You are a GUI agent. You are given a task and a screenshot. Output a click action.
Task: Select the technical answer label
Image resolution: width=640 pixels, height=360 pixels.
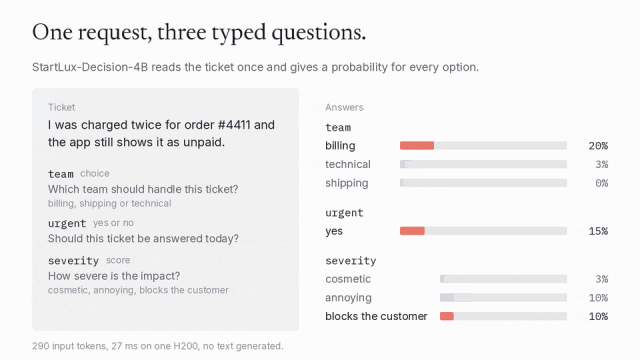click(348, 164)
